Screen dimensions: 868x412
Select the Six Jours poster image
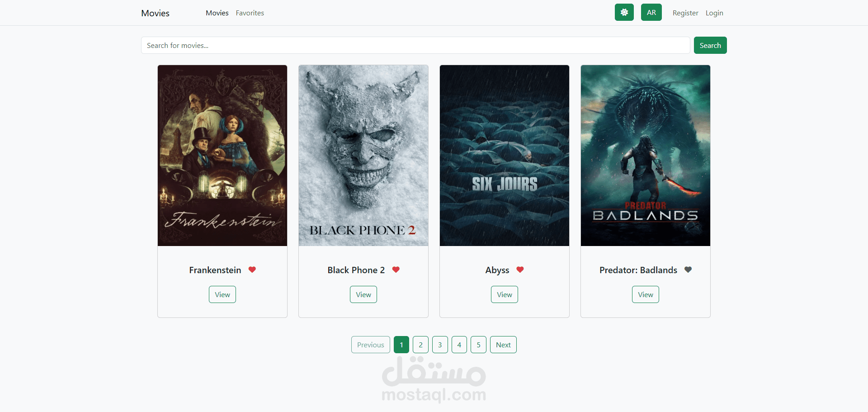click(505, 156)
